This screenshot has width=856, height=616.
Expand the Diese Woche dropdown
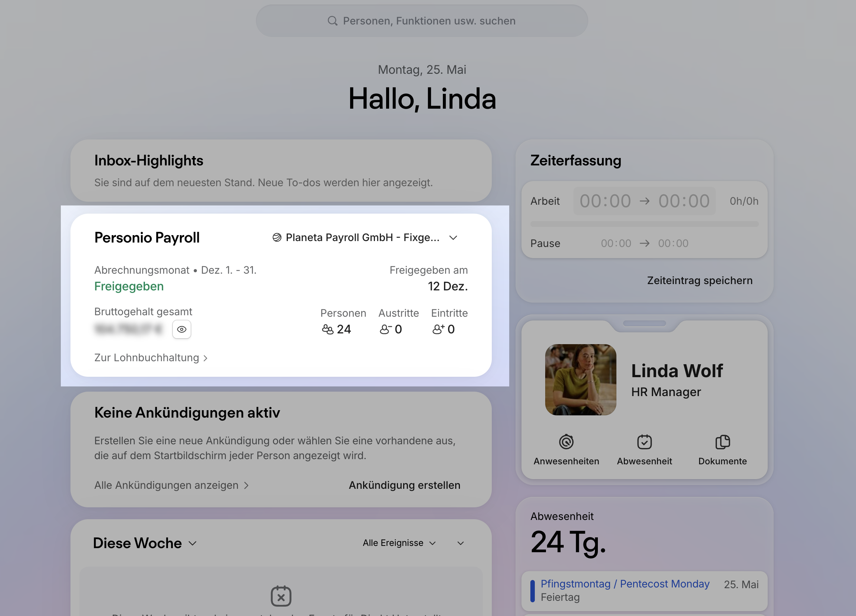pyautogui.click(x=145, y=543)
